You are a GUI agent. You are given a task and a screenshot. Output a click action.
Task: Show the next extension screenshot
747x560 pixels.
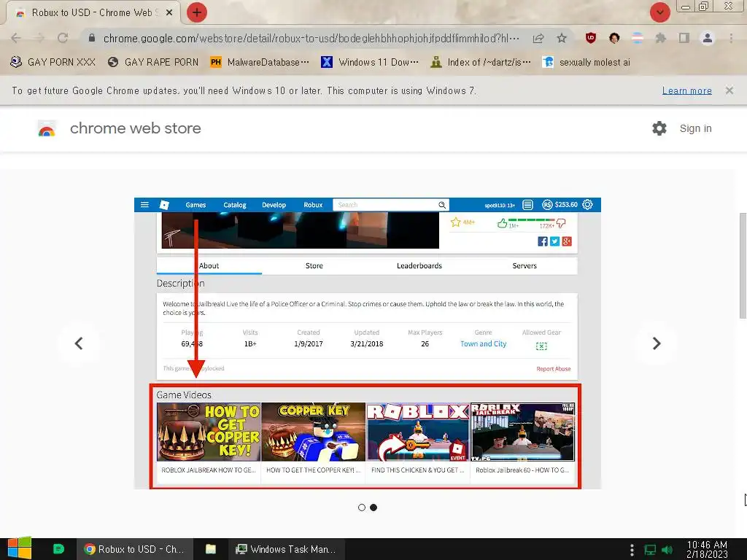pos(656,343)
